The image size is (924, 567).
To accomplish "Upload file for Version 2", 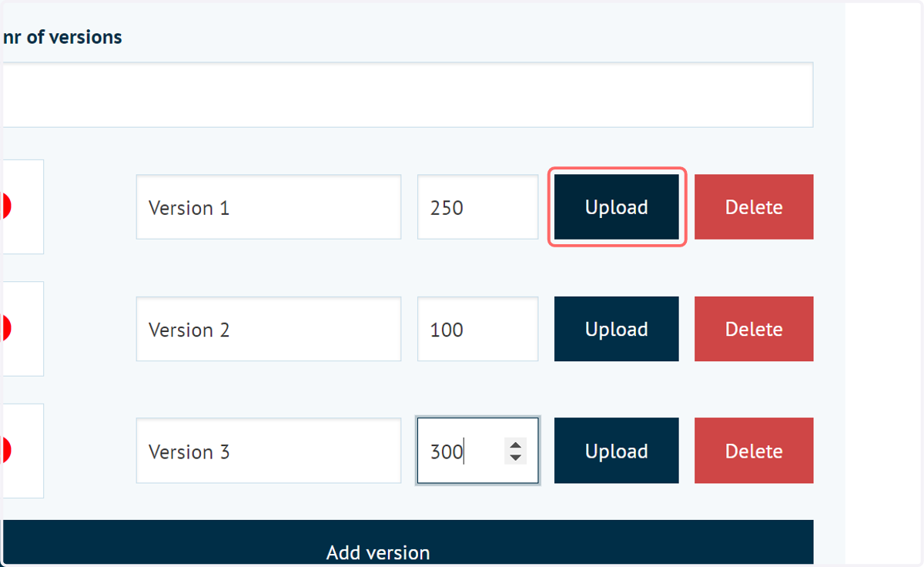I will 616,329.
